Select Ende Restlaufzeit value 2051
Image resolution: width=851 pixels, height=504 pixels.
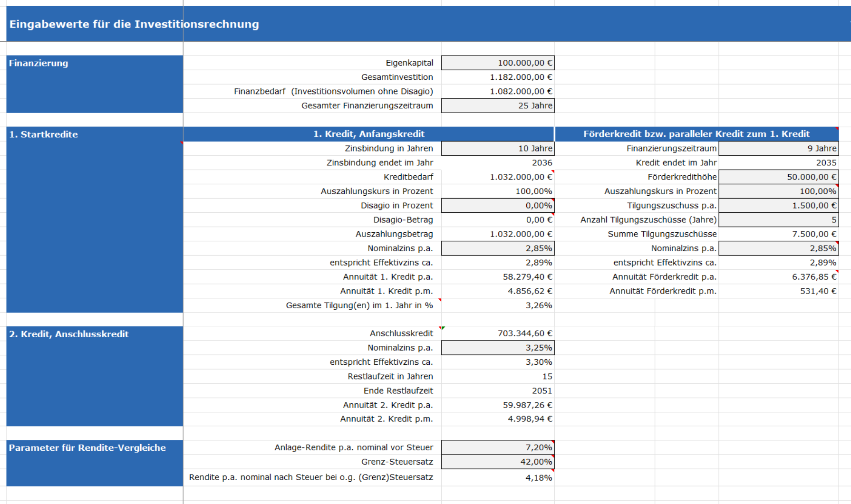point(542,390)
